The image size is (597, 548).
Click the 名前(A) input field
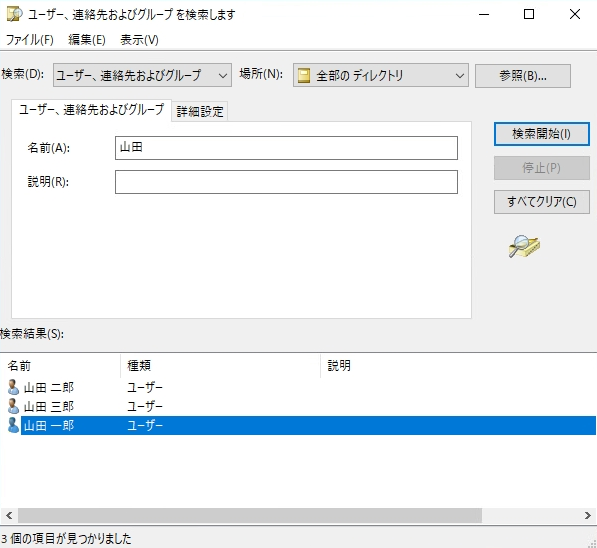click(x=286, y=148)
